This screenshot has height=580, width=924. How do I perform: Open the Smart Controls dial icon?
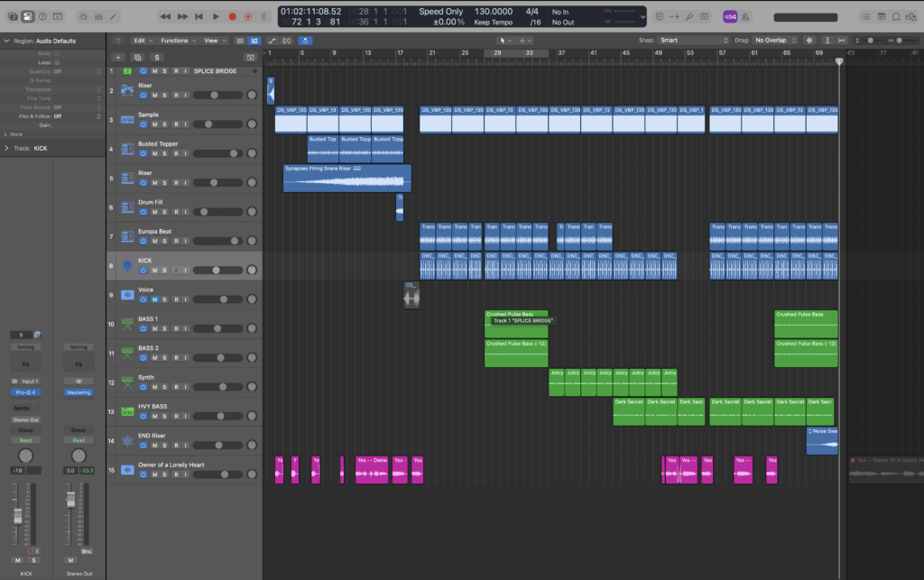(x=82, y=16)
